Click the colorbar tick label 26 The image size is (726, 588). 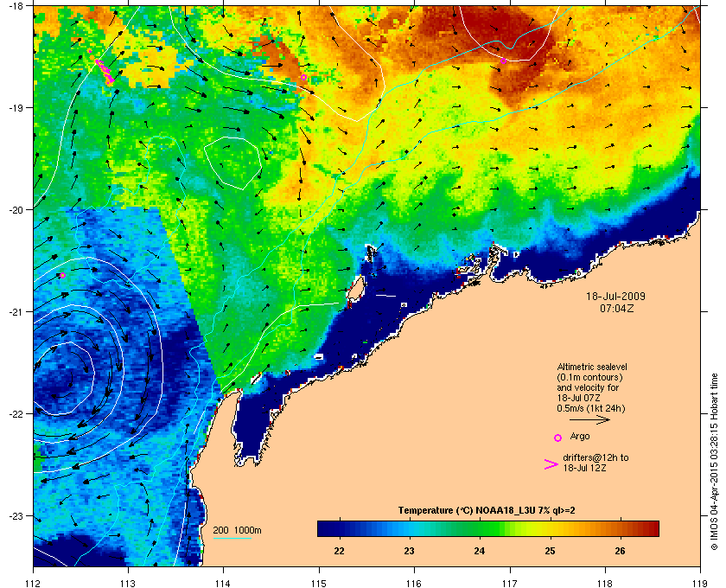[x=620, y=551]
